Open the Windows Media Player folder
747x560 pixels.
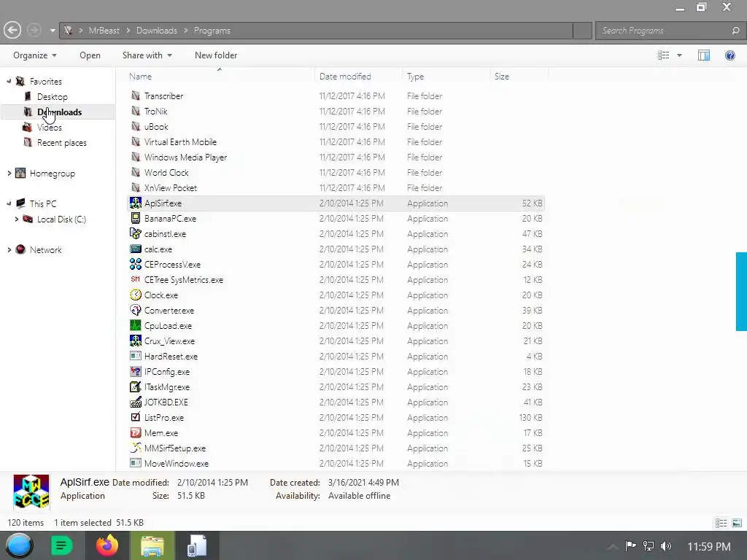coord(186,157)
